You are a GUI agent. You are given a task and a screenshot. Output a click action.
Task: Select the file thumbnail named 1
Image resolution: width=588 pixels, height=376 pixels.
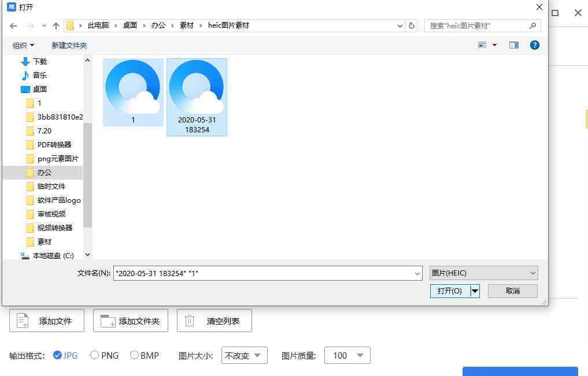[133, 92]
